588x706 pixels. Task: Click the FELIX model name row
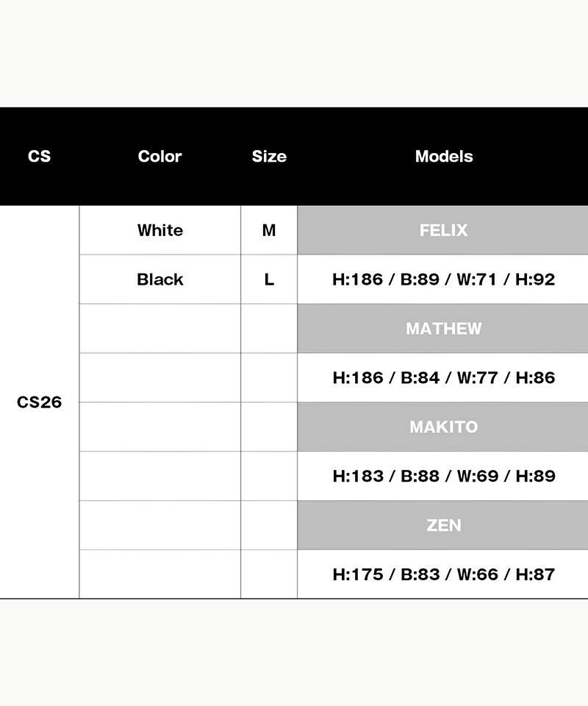tap(443, 230)
